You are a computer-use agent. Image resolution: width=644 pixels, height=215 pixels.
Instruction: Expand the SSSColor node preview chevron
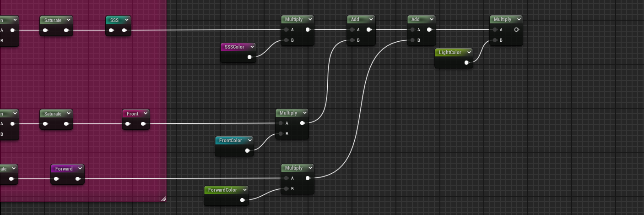[252, 47]
